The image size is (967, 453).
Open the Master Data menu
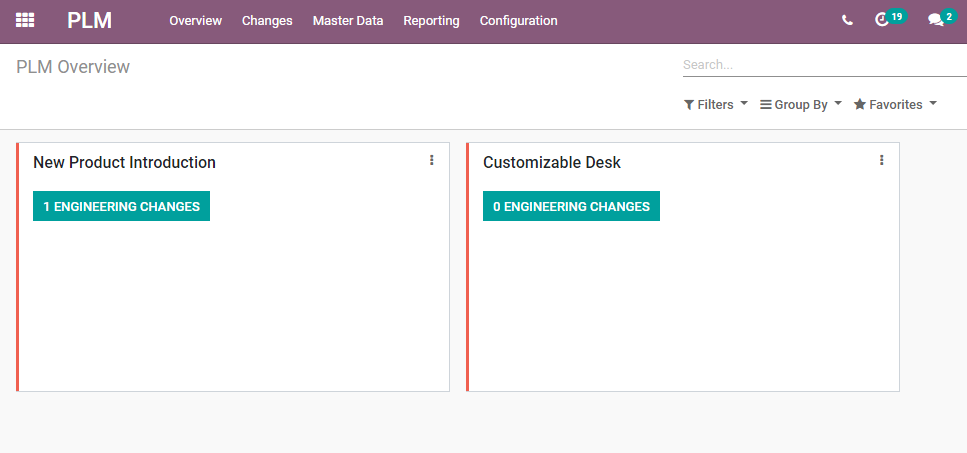[x=348, y=20]
